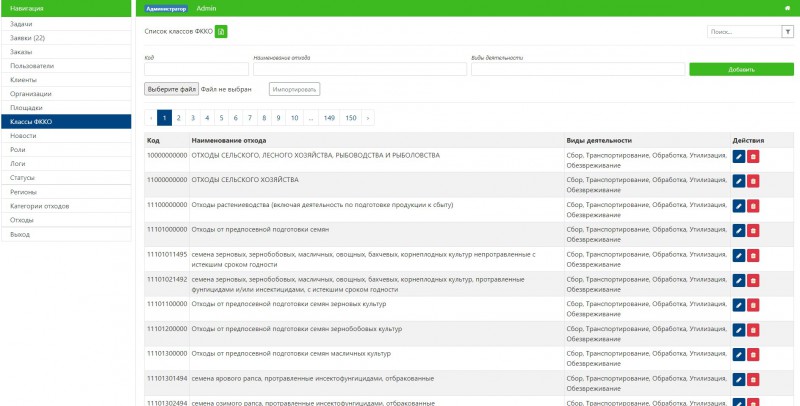Edit the entry with code 11101011495
The image size is (800, 406).
(739, 255)
